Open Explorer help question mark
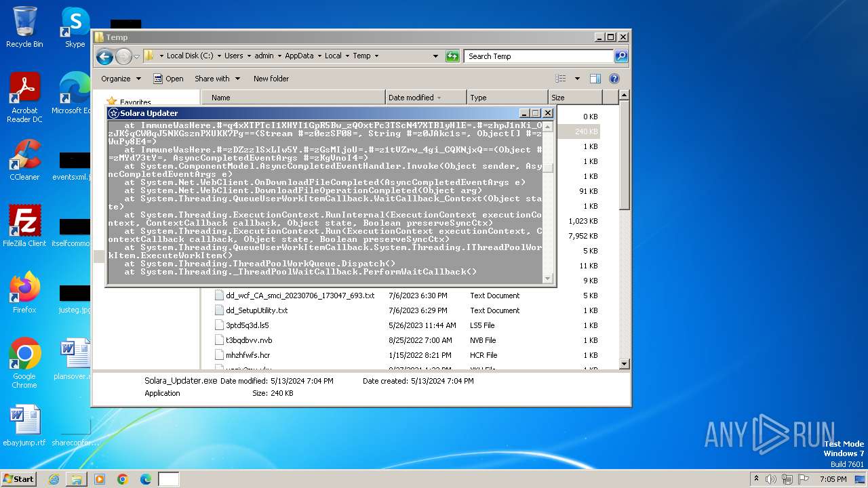Viewport: 868px width, 488px height. (x=614, y=79)
